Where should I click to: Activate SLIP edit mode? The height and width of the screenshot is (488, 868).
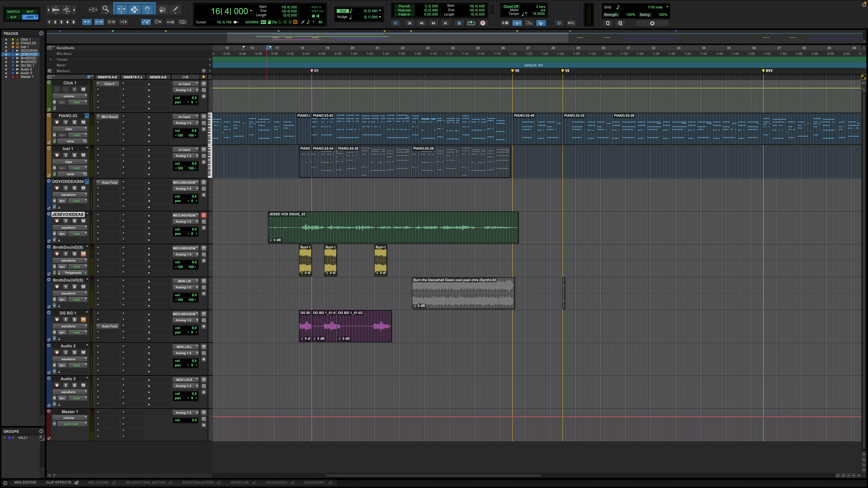coord(13,17)
